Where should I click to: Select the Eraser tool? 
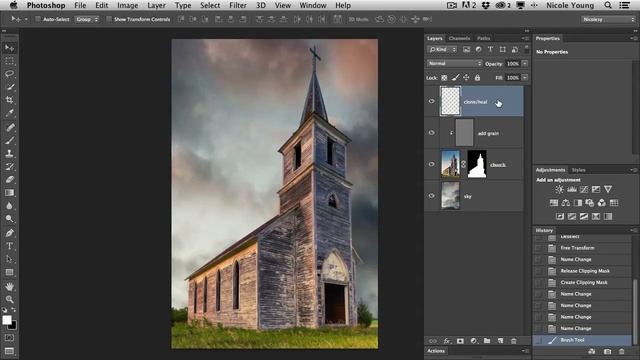pyautogui.click(x=9, y=180)
